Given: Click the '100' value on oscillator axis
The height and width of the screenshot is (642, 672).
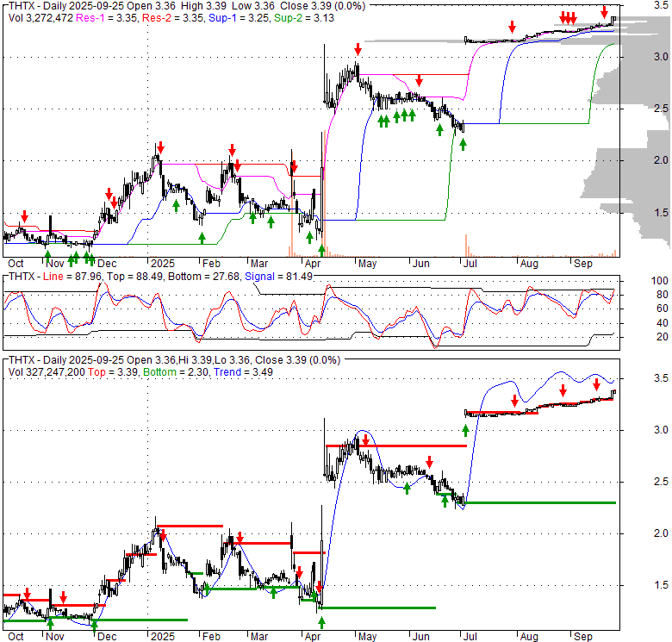Looking at the screenshot, I should pos(660,281).
